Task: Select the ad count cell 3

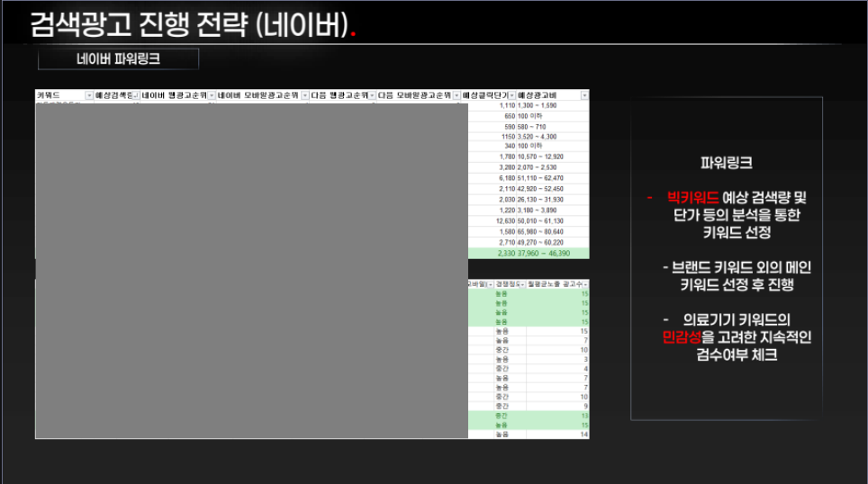Action: point(585,360)
